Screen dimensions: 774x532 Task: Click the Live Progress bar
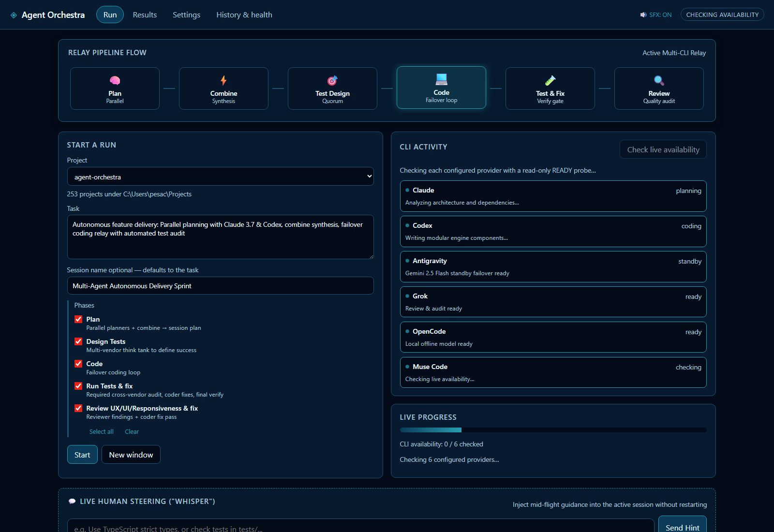point(553,430)
